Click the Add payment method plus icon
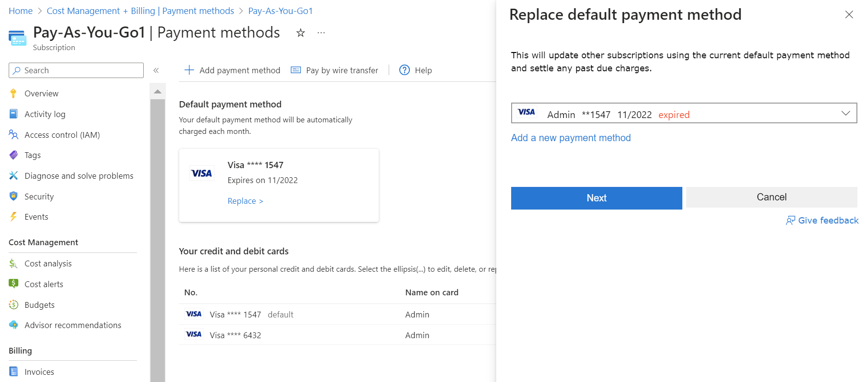This screenshot has height=382, width=868. 189,70
